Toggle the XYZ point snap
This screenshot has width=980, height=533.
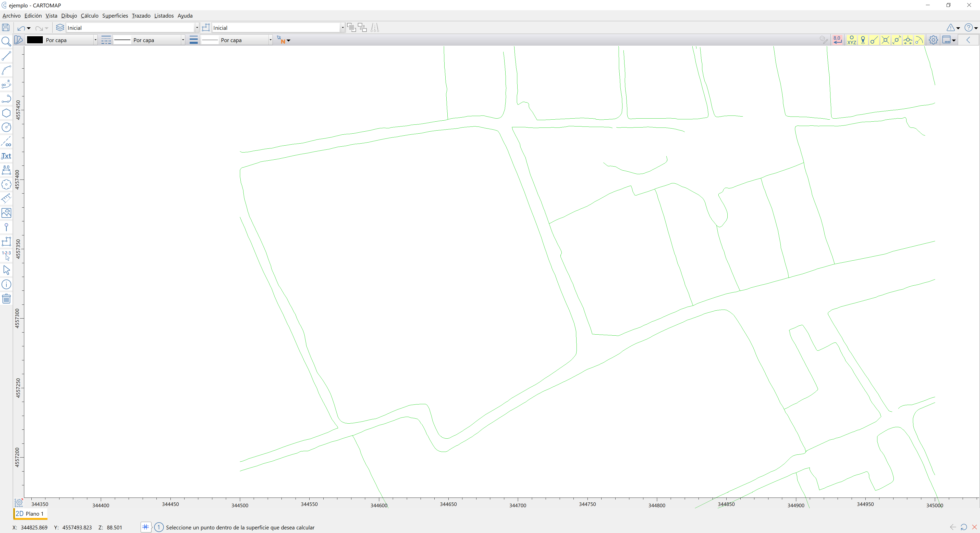click(x=851, y=40)
